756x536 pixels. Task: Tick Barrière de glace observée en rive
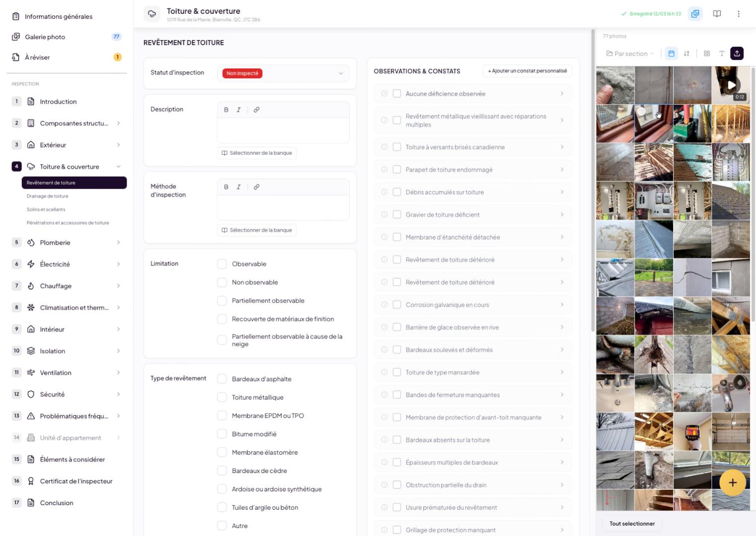(x=397, y=327)
